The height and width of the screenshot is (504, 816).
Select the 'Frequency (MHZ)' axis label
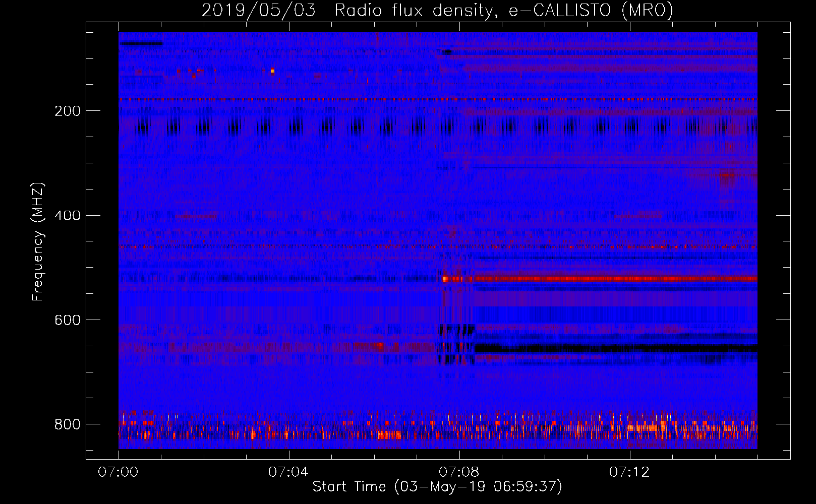pos(38,242)
